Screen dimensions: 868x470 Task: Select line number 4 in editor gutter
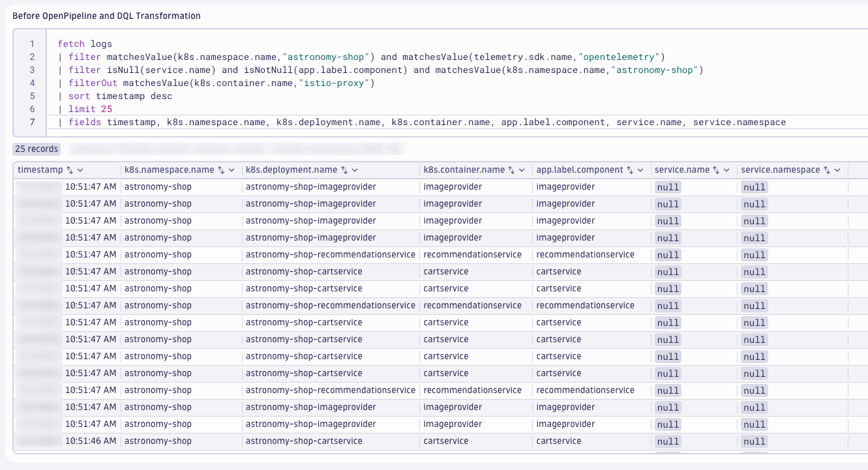point(31,83)
